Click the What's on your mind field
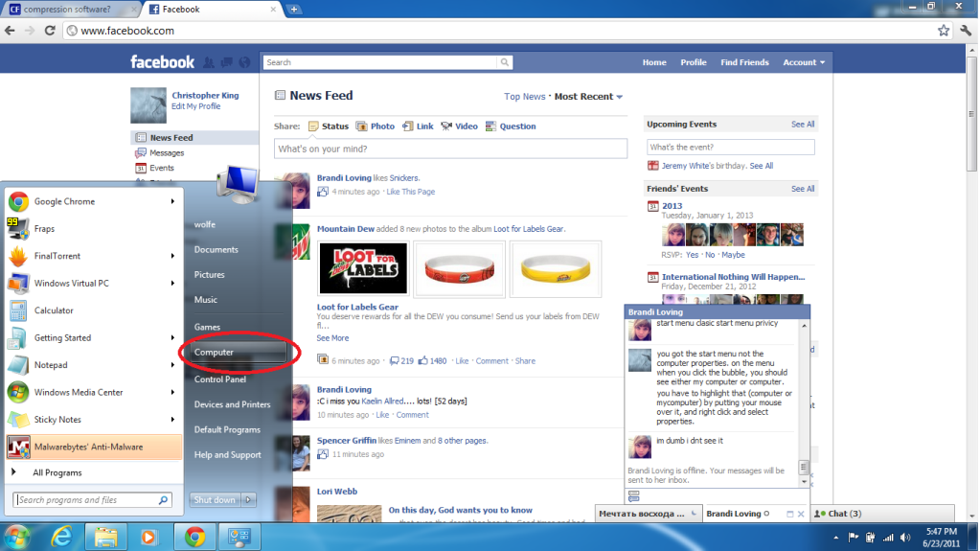This screenshot has width=980, height=551. (x=450, y=149)
